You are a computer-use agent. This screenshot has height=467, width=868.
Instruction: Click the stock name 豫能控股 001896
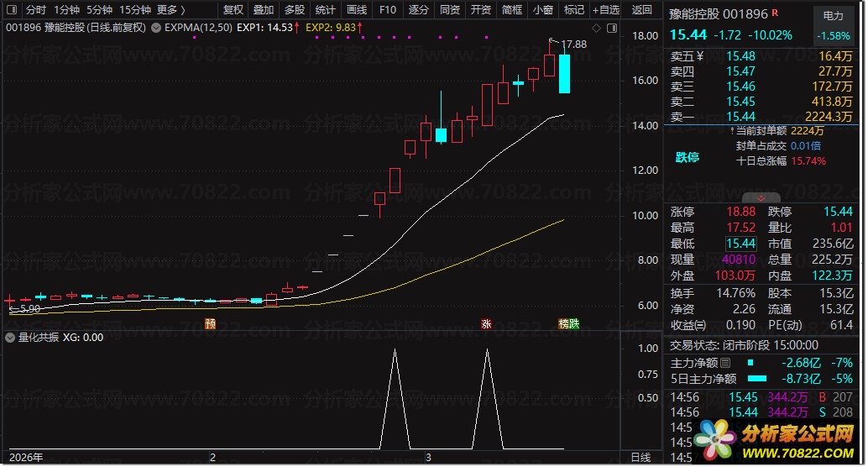tap(719, 13)
